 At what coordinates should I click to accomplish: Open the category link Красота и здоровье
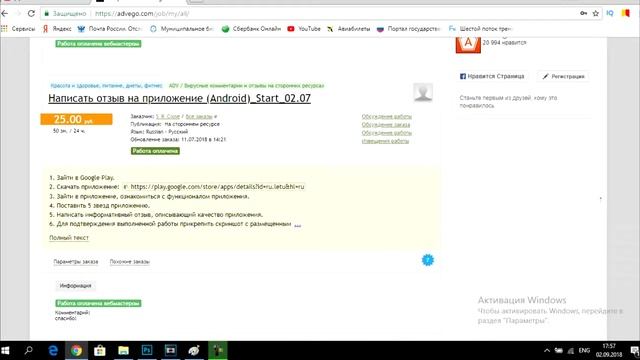(x=107, y=86)
